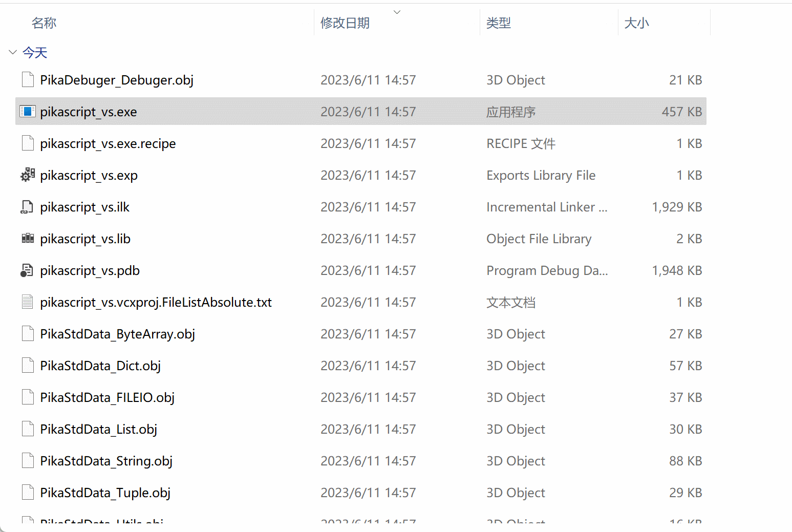Click the pikascript_vs.pdb debug file icon
Viewport: 792px width, 532px height.
point(27,270)
